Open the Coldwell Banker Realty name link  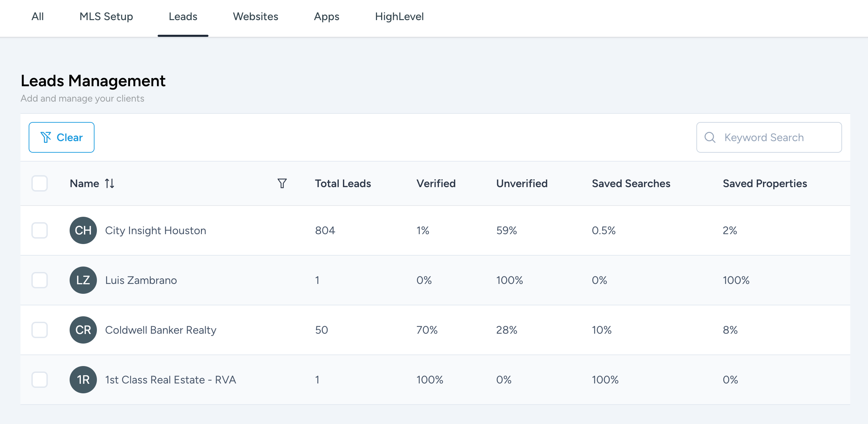pyautogui.click(x=161, y=330)
